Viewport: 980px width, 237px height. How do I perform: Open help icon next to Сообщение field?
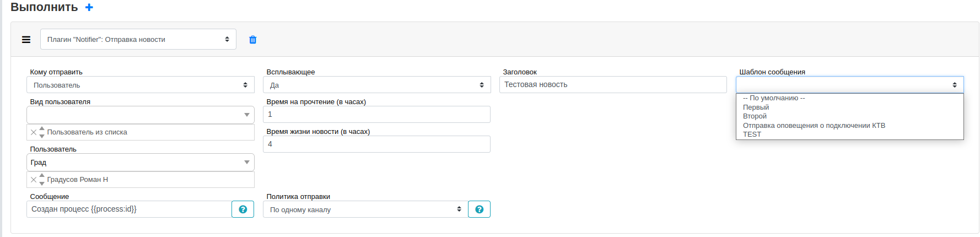(243, 209)
